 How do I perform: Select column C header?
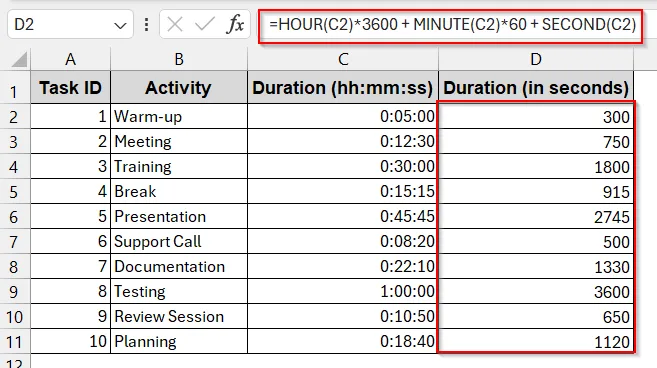pyautogui.click(x=343, y=59)
